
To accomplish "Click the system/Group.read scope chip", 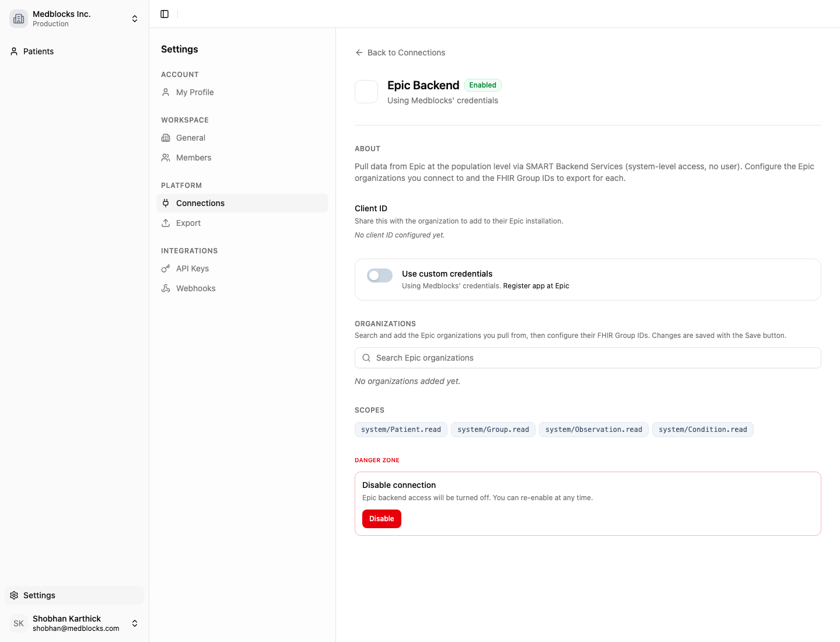I will (494, 430).
